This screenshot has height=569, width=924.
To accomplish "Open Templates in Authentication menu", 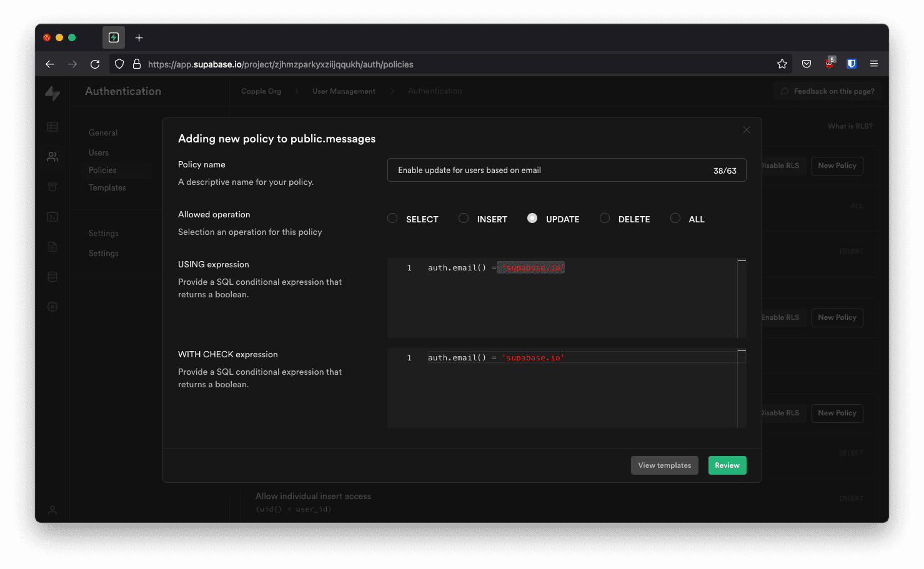I will coord(107,187).
